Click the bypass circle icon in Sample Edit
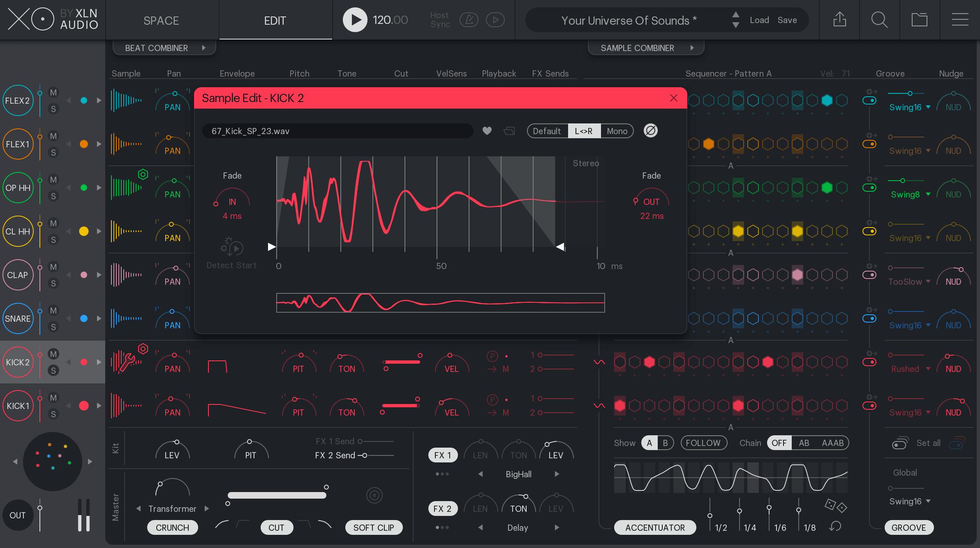Image resolution: width=980 pixels, height=548 pixels. (650, 130)
